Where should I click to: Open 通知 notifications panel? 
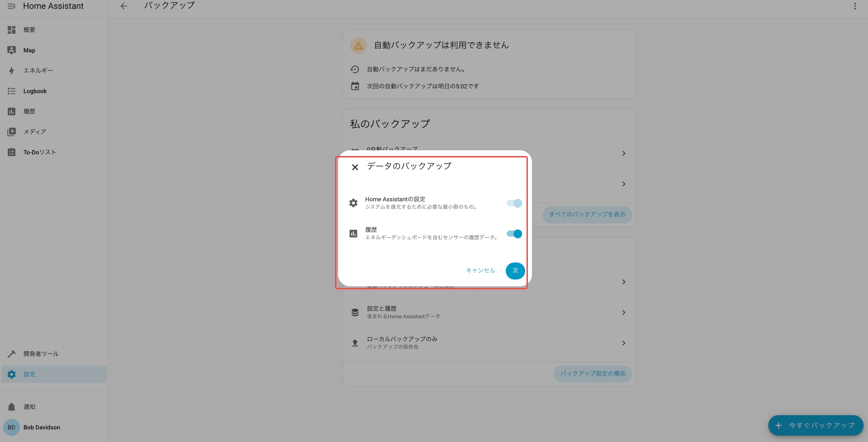click(x=54, y=407)
